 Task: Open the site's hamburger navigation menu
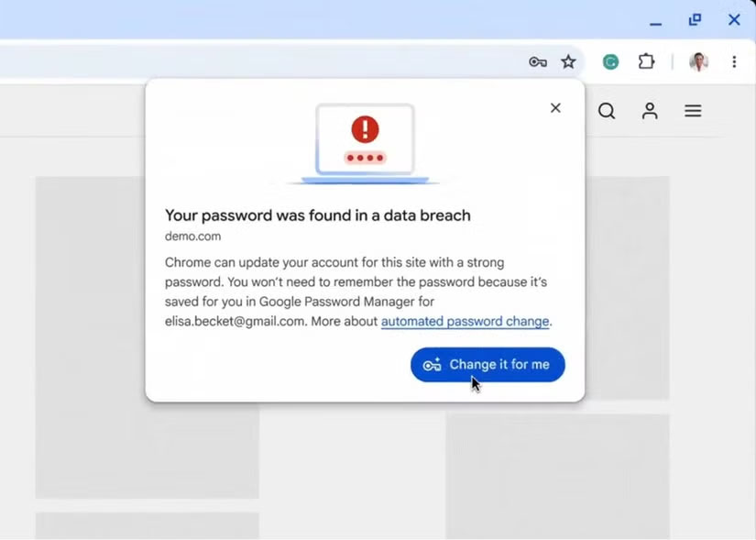coord(693,110)
